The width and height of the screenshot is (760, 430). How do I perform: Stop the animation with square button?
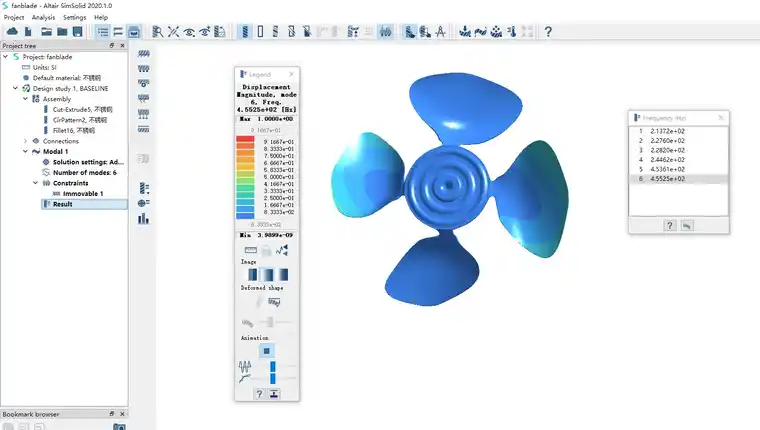click(267, 351)
